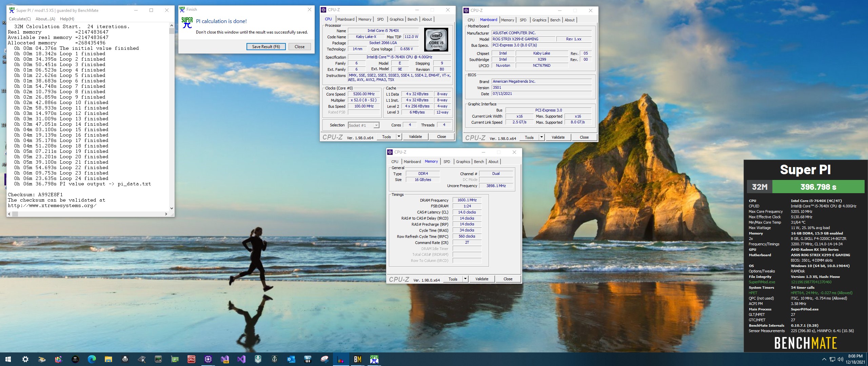Open Help(H) menu in Super PI
Viewport: 868px width, 366px height.
(x=67, y=19)
